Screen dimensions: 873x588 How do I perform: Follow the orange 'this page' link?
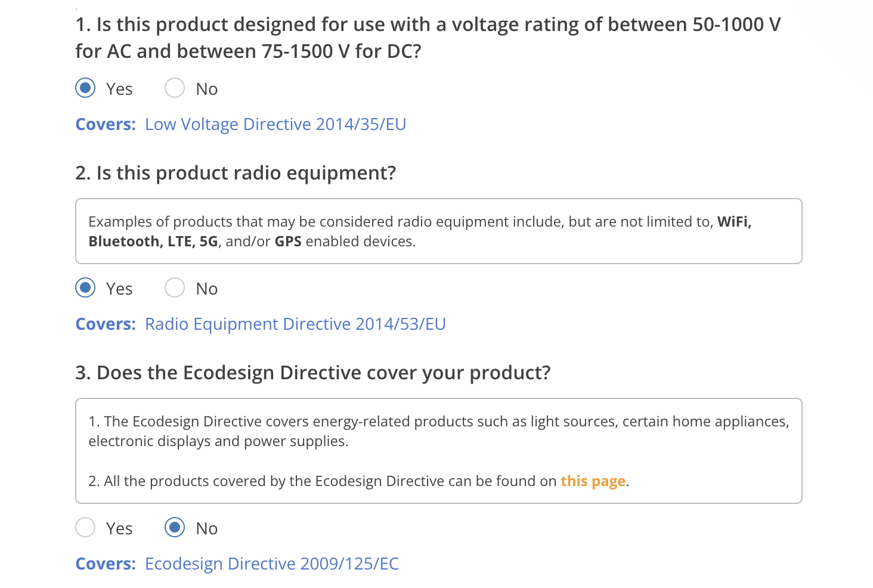coord(593,481)
